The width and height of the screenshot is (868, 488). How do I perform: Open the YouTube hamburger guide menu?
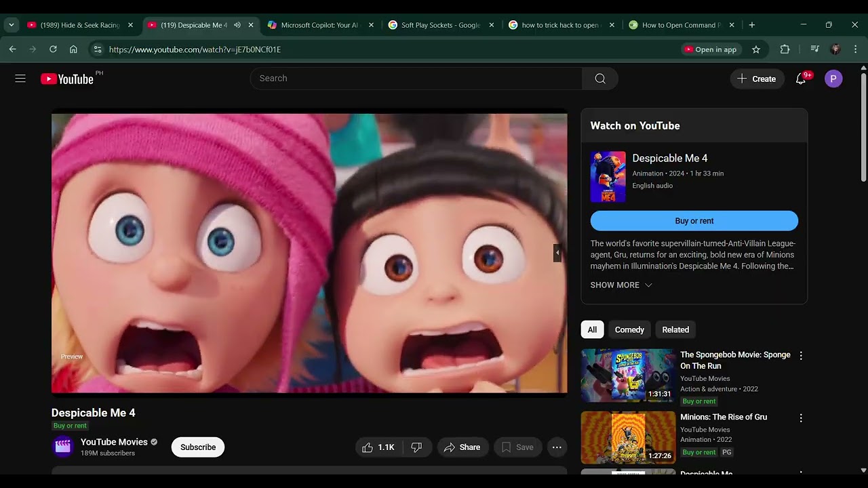tap(20, 79)
